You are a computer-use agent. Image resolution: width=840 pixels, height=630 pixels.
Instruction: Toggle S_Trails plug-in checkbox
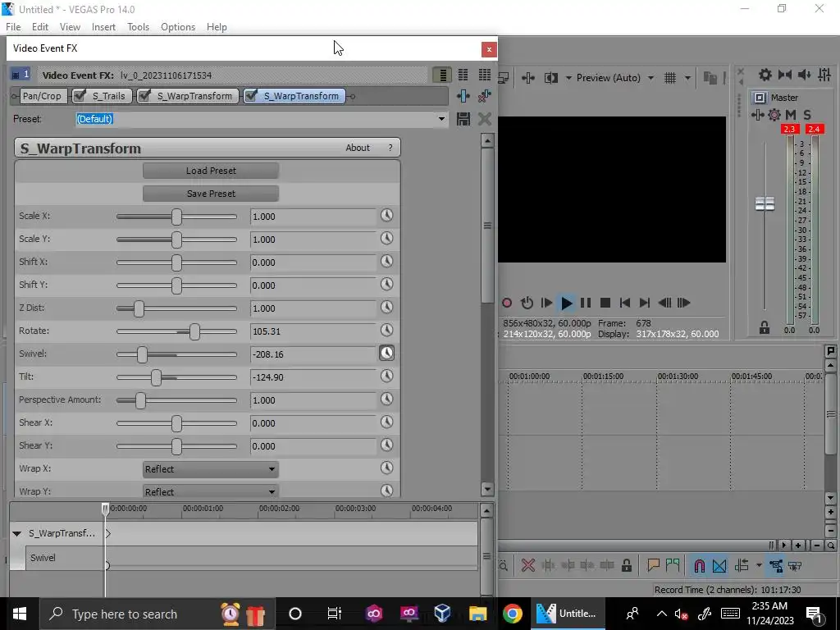point(80,95)
